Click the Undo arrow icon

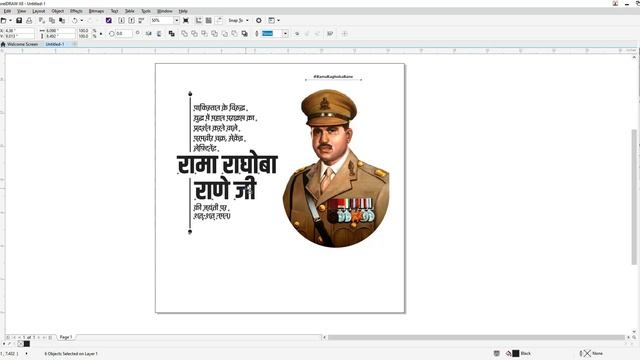(75, 20)
